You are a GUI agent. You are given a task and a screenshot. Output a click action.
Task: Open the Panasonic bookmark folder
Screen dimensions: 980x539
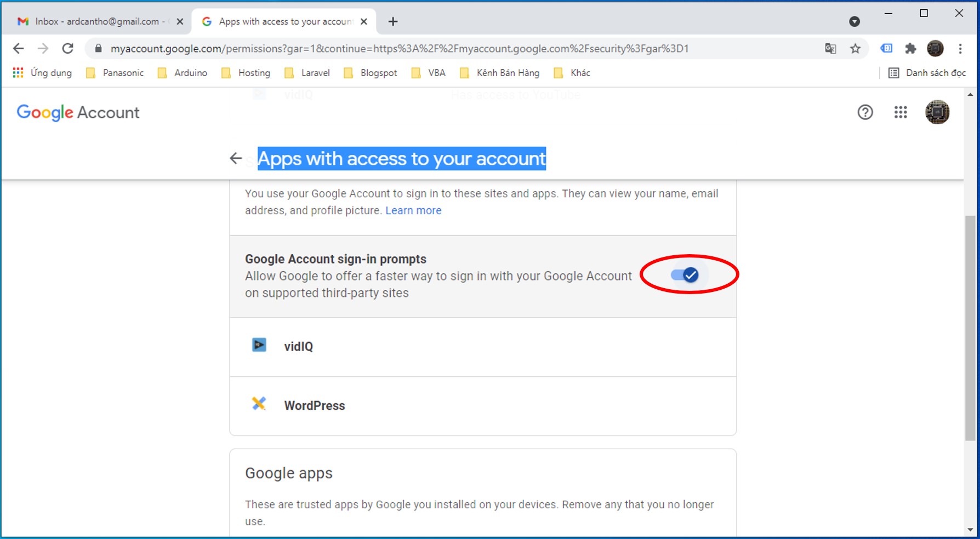click(115, 72)
